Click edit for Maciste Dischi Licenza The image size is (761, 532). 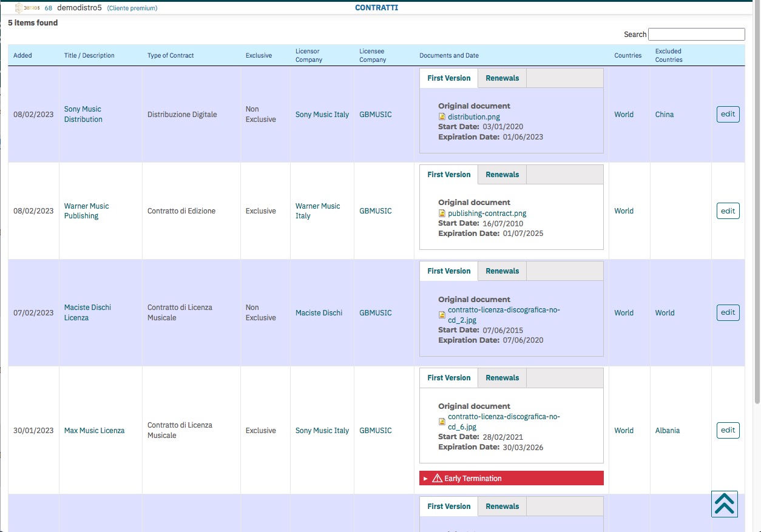coord(728,312)
